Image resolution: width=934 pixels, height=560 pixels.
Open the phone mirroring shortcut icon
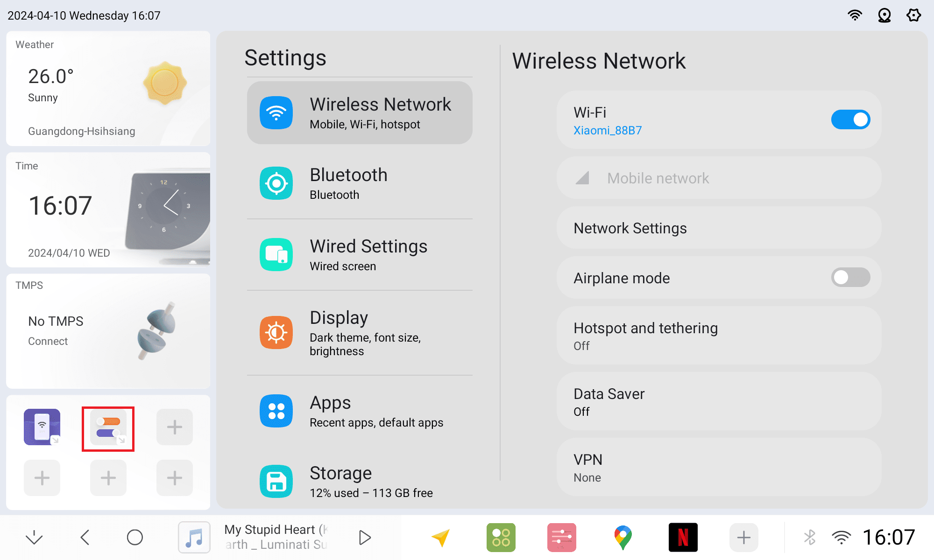pyautogui.click(x=42, y=427)
